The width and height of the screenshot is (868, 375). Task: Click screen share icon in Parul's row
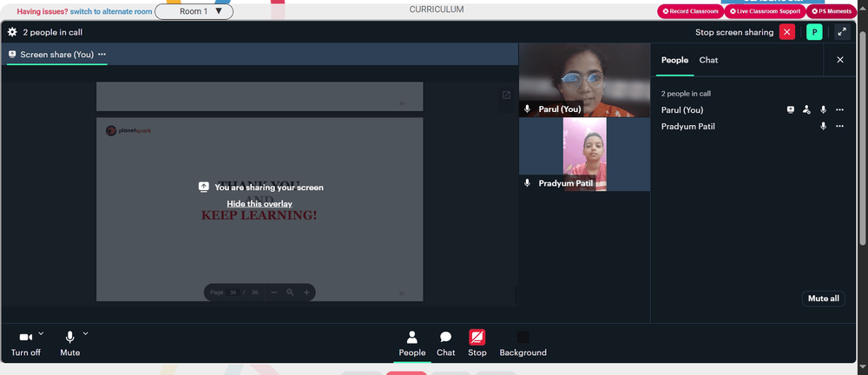click(791, 109)
